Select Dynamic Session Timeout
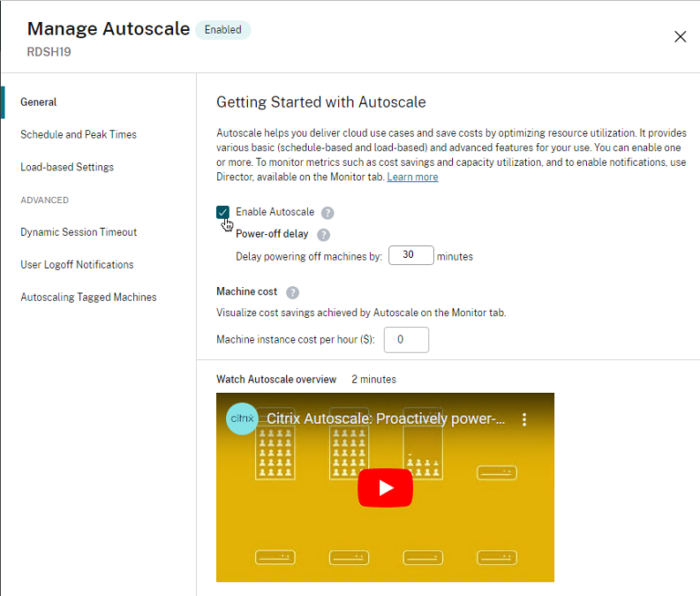 point(78,232)
